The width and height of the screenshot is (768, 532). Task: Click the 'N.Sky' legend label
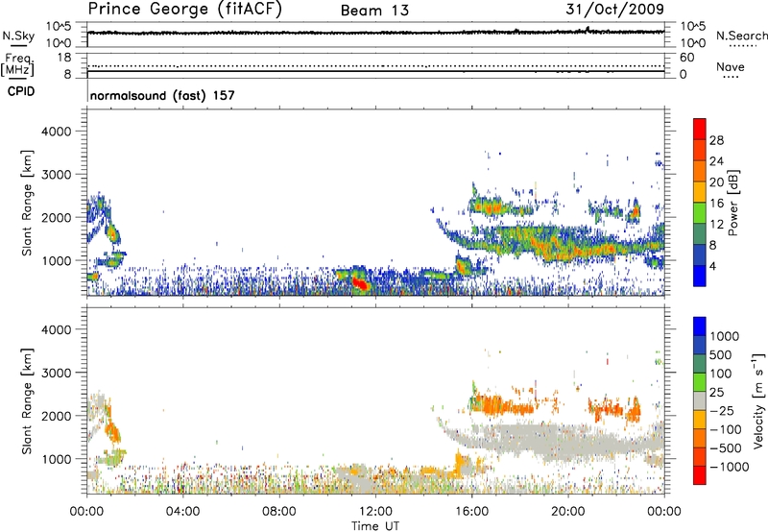pos(18,36)
